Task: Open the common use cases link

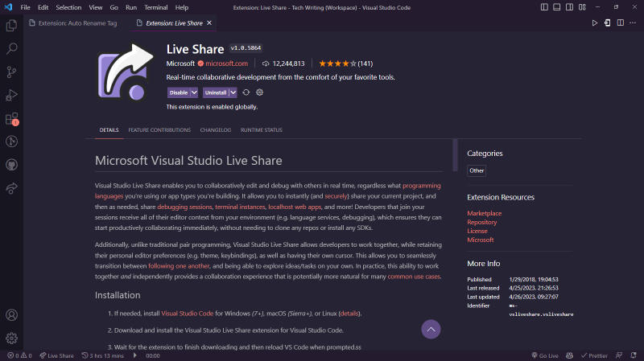Action: click(414, 277)
